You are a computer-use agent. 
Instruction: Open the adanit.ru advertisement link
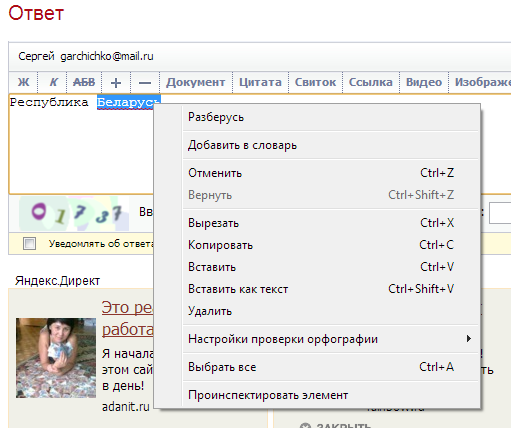coord(126,407)
